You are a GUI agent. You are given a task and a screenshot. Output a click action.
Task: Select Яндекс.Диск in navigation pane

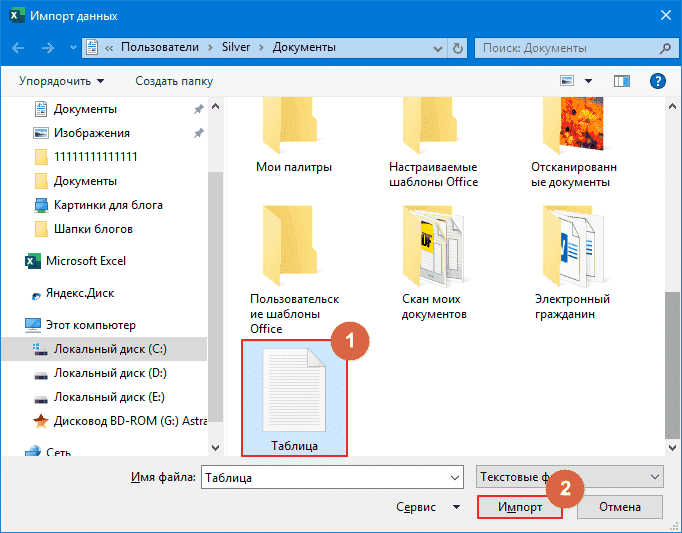click(80, 293)
